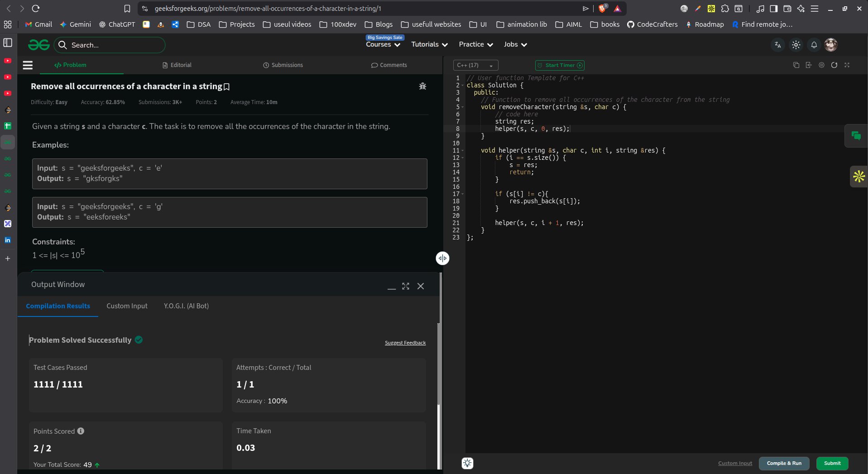Image resolution: width=868 pixels, height=474 pixels.
Task: Copy the code with the editor copy icon
Action: click(x=796, y=65)
